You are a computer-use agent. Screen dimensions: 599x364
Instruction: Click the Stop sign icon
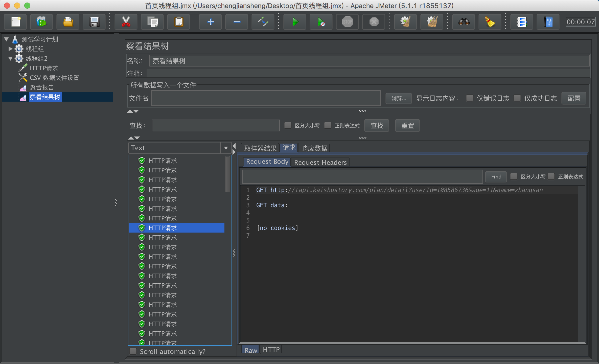(348, 22)
